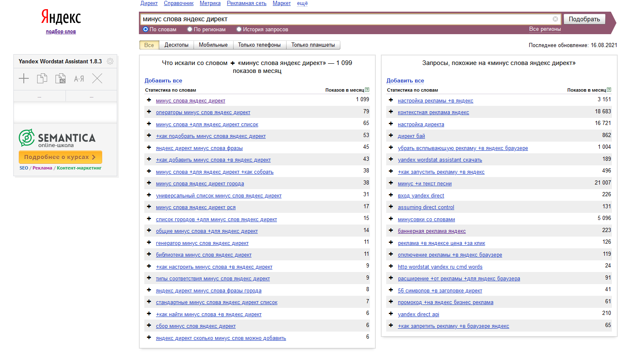644x352 pixels.
Task: Open 'контекстная реклама яндекс' link
Action: (x=433, y=112)
